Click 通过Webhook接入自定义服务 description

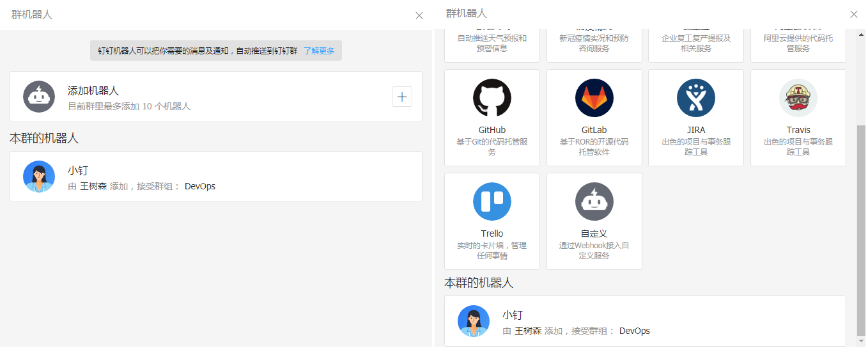click(594, 250)
